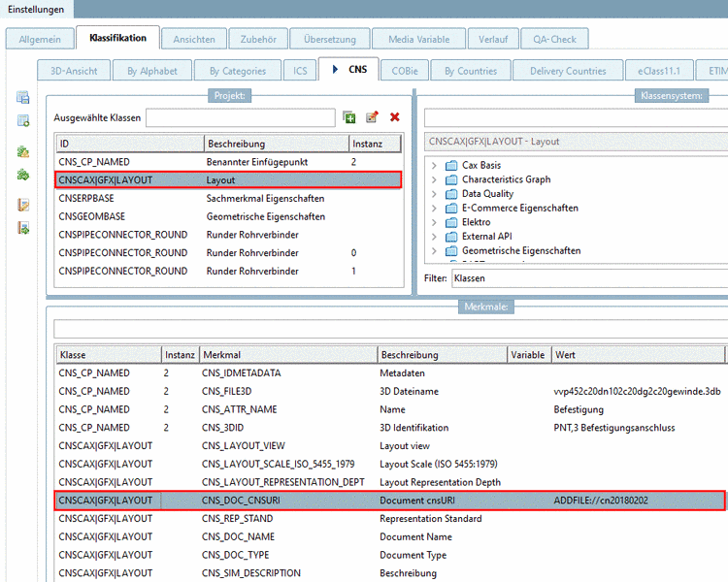This screenshot has height=582, width=728.
Task: Click the red X delete class icon
Action: coord(394,117)
